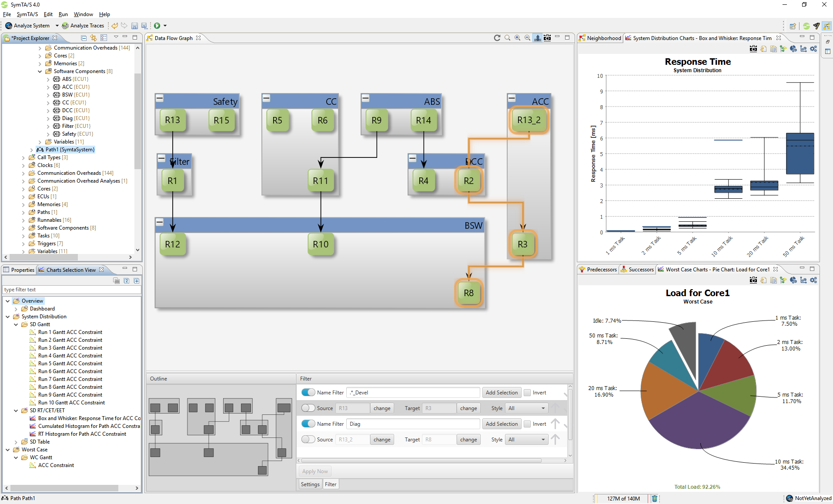Click the Apply Now button

[314, 471]
